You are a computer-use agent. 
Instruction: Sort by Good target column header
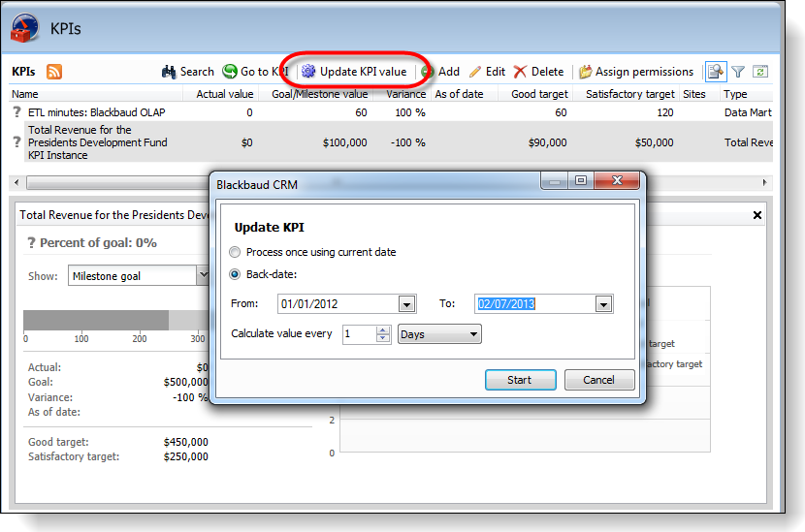click(x=535, y=94)
